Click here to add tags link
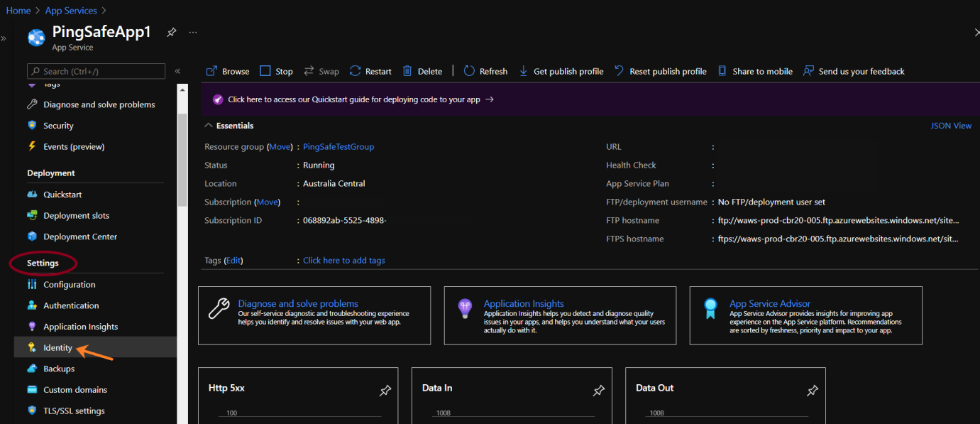The height and width of the screenshot is (424, 980). click(343, 261)
